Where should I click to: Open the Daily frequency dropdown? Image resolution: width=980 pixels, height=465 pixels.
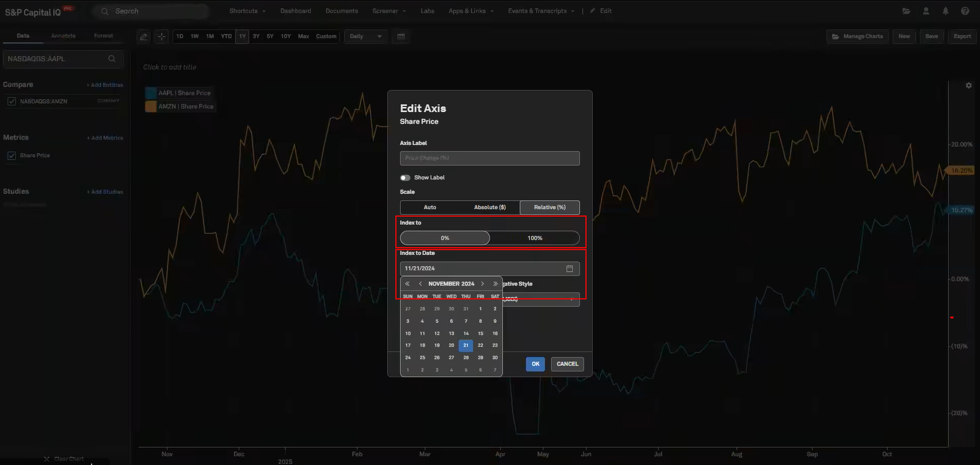coord(366,37)
